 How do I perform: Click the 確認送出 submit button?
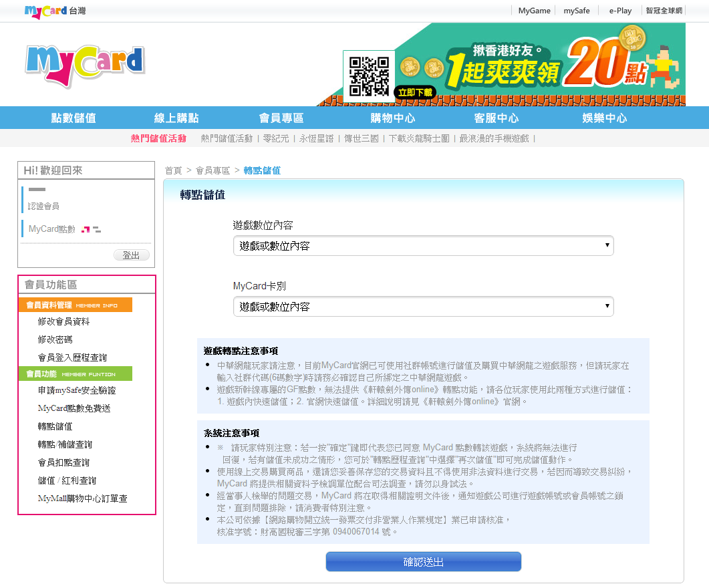[423, 562]
